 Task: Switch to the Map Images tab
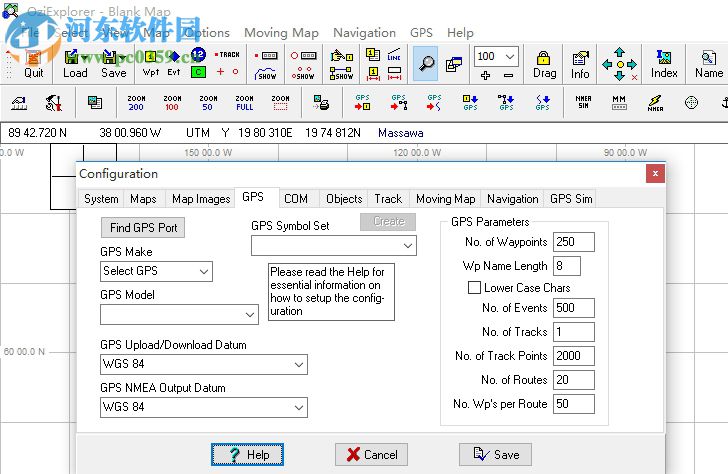pos(201,199)
